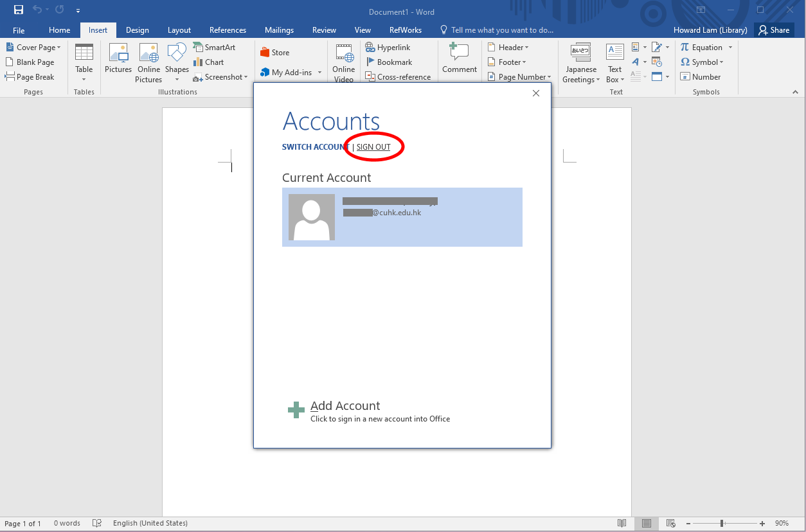The image size is (806, 532).
Task: Insert a Comment
Action: [x=460, y=58]
